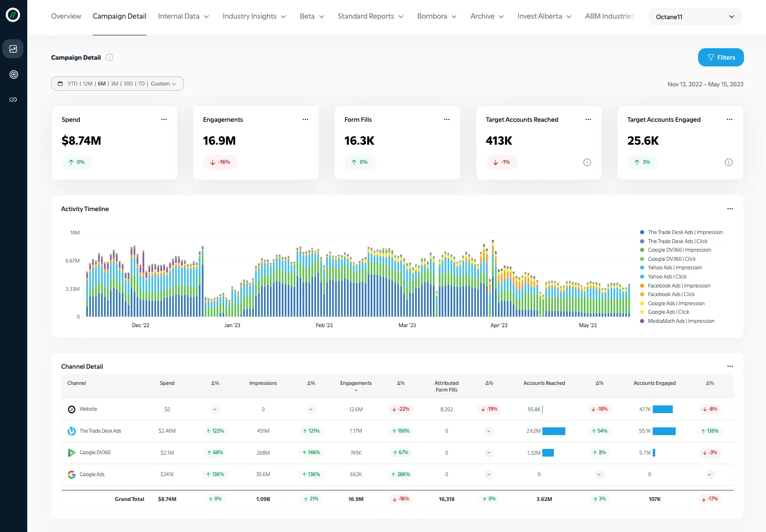
Task: Toggle Facebook Ads Click legend series
Action: (671, 295)
